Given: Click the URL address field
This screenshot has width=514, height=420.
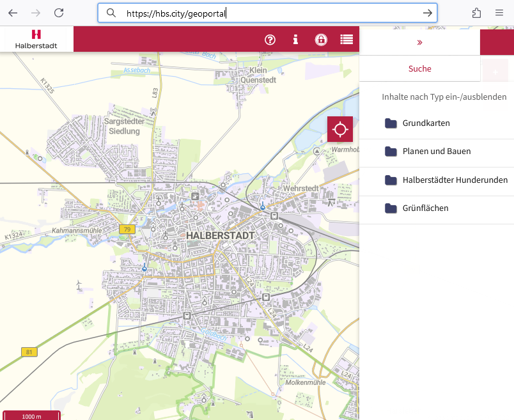Looking at the screenshot, I should pyautogui.click(x=269, y=13).
